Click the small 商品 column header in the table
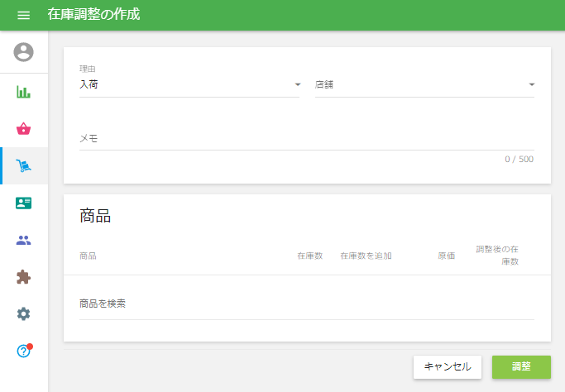565x392 pixels. point(88,256)
